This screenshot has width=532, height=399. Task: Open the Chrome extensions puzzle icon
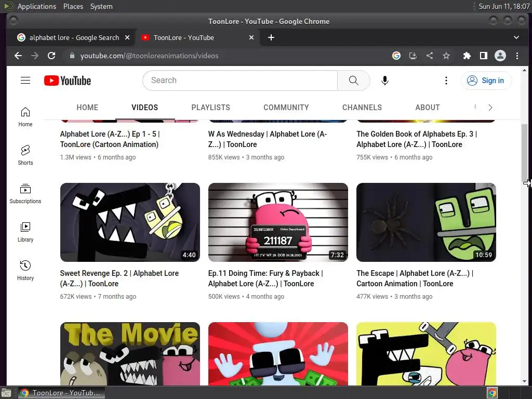coord(467,56)
